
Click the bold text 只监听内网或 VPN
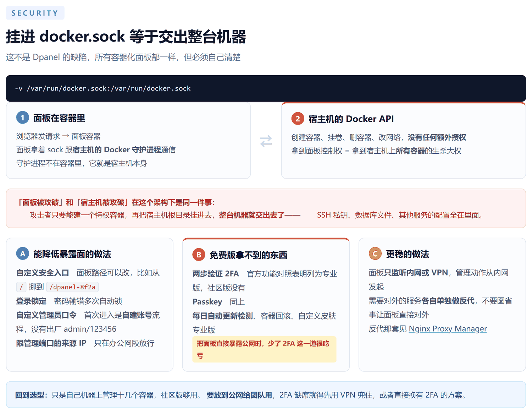tap(416, 273)
